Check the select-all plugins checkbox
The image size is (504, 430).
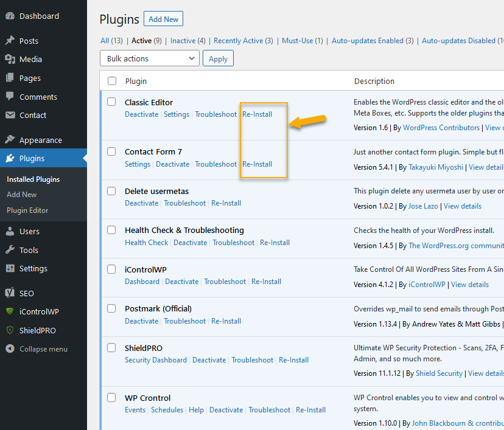tap(111, 80)
